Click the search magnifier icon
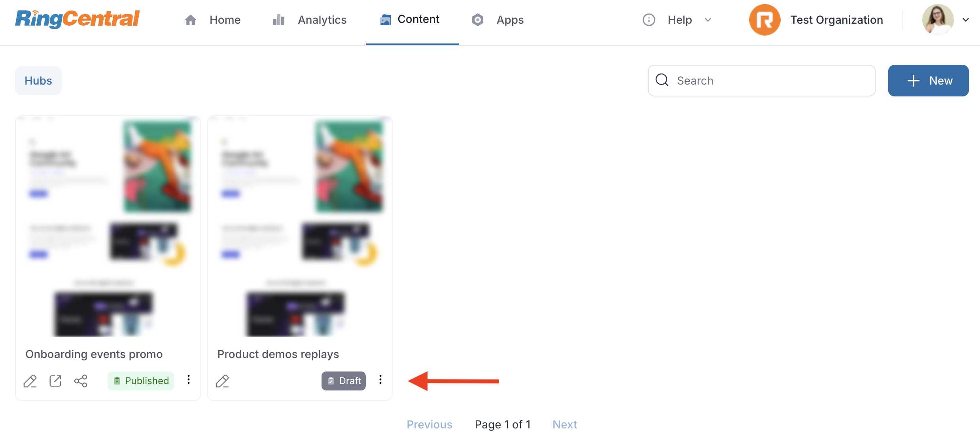 click(x=662, y=80)
